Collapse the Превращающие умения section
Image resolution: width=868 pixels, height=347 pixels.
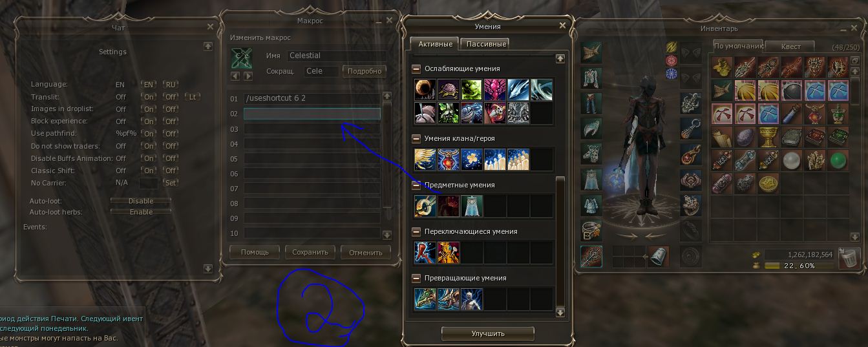pyautogui.click(x=417, y=278)
